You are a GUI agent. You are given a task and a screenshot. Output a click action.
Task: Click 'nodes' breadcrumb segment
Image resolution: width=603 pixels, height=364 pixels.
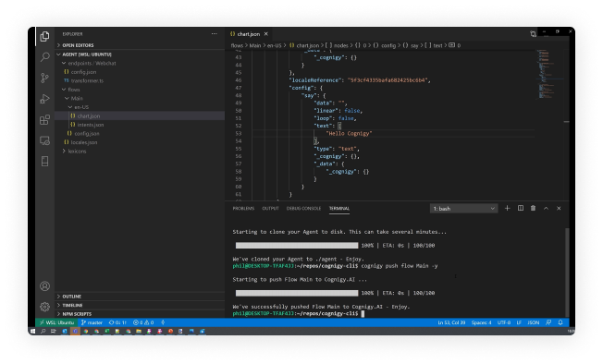(x=340, y=45)
